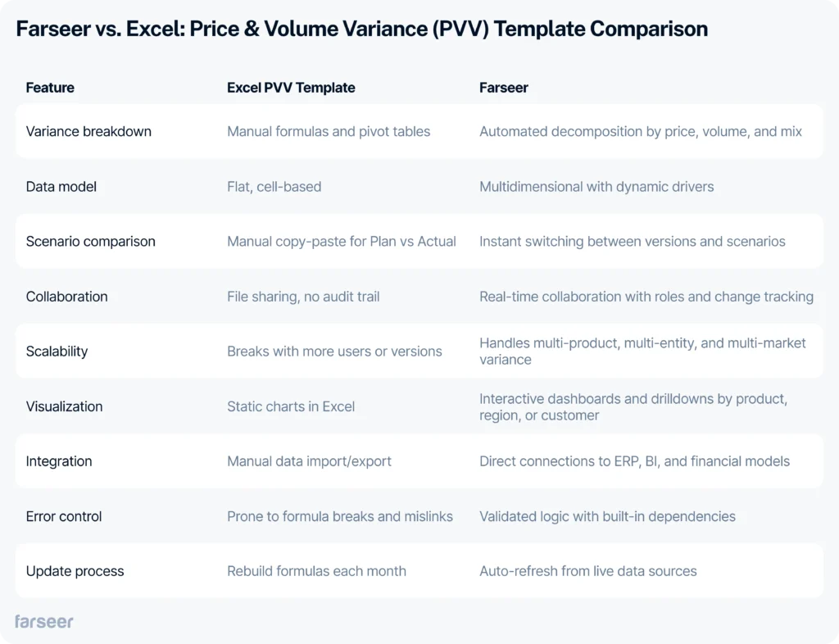Select the 'File sharing, no audit trail' cell
Image resolution: width=839 pixels, height=644 pixels.
coord(303,297)
